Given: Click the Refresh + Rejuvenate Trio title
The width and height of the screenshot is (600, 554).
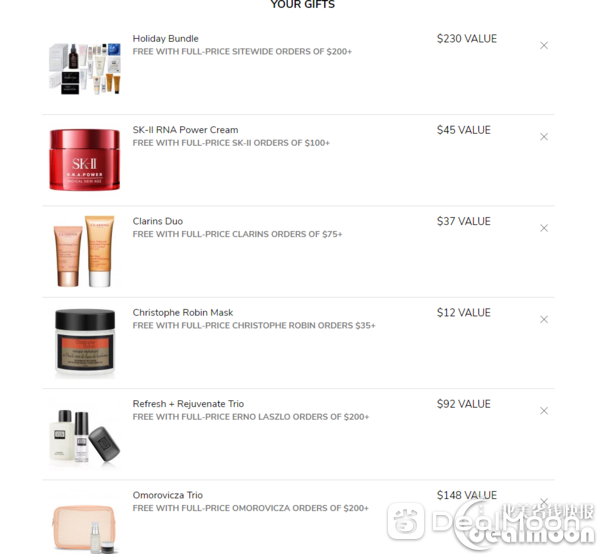Looking at the screenshot, I should [188, 404].
